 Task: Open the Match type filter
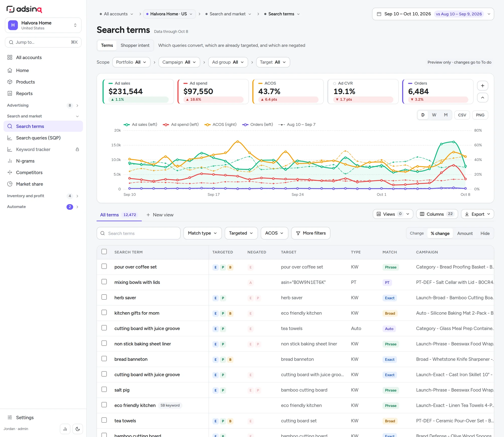pyautogui.click(x=203, y=233)
